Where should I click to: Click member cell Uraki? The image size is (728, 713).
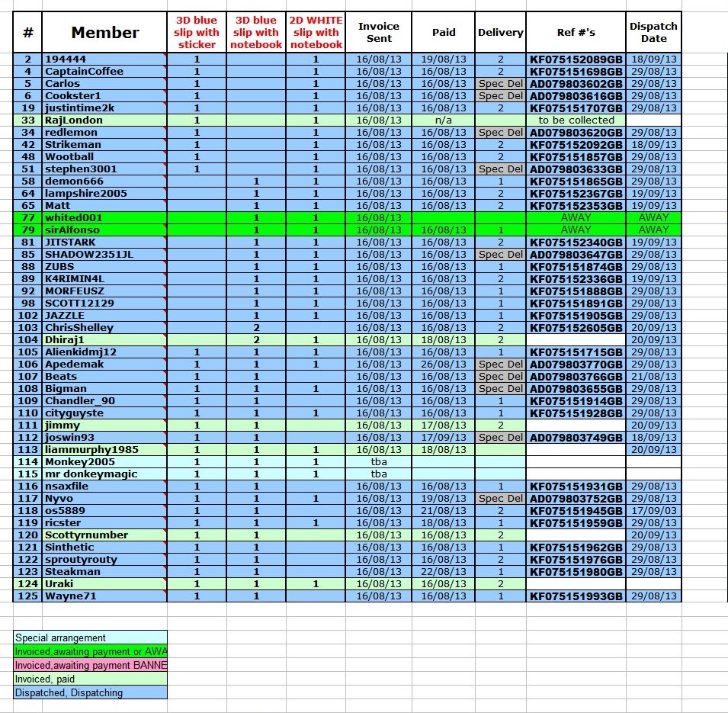coord(104,584)
